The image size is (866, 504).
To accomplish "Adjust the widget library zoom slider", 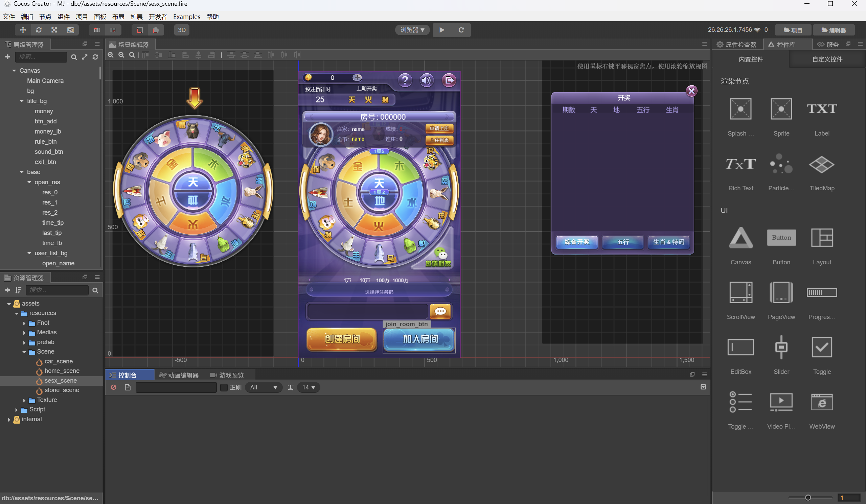I will click(808, 498).
